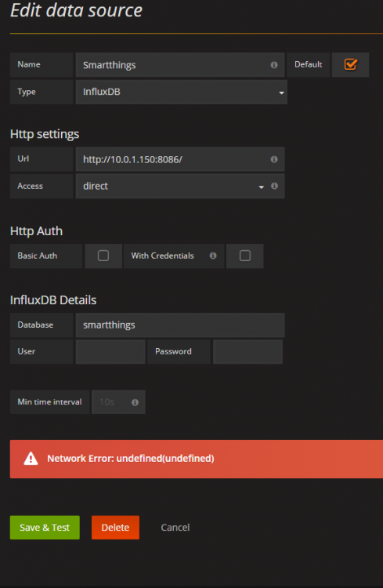
Task: Click the Type label
Action: (x=27, y=92)
